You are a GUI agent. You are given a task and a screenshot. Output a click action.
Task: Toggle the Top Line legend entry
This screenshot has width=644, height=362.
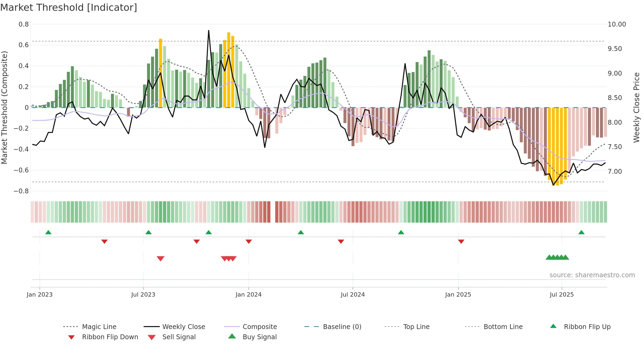click(407, 327)
